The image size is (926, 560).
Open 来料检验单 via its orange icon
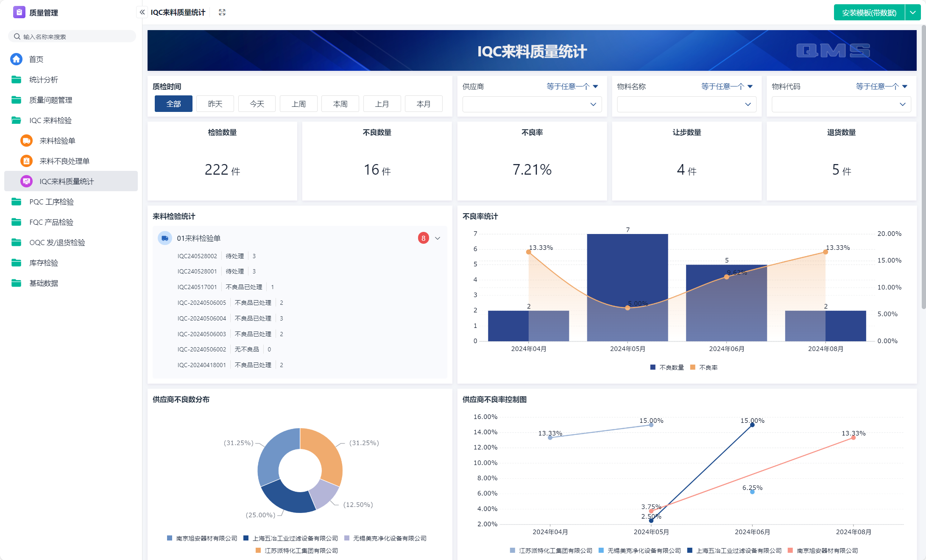(x=26, y=141)
